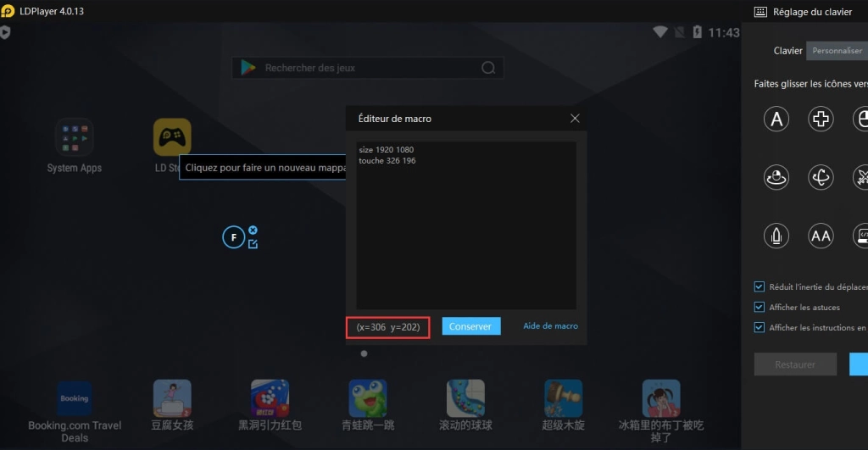Click the F key mapping circle
Screen dimensions: 868x450
click(x=234, y=237)
